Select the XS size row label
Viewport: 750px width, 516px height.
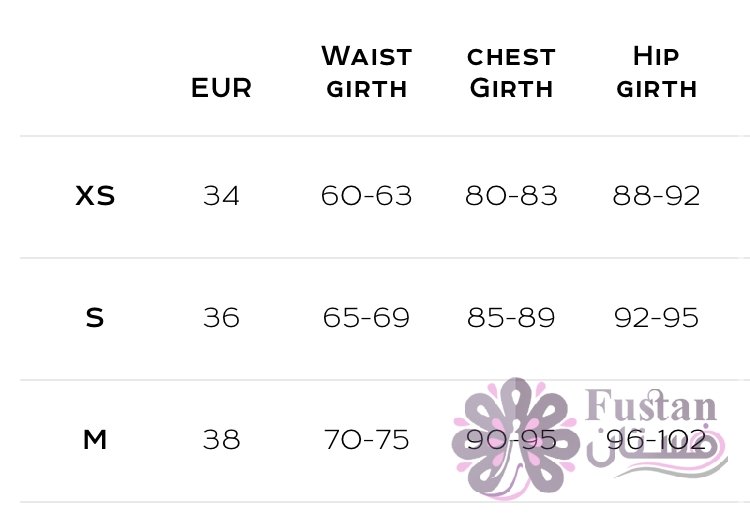[x=95, y=196]
